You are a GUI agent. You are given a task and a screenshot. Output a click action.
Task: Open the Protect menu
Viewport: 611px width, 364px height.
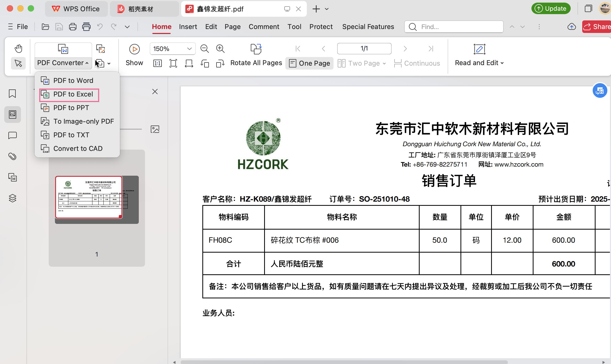[x=321, y=26]
